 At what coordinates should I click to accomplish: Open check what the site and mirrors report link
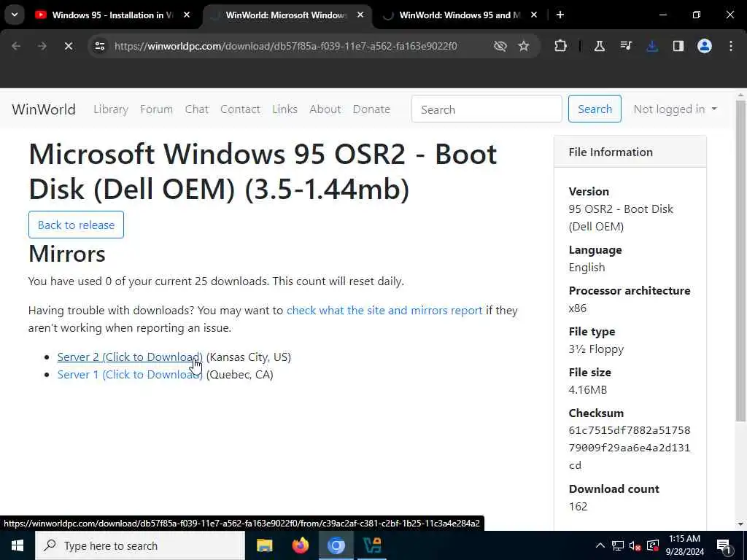pos(384,311)
